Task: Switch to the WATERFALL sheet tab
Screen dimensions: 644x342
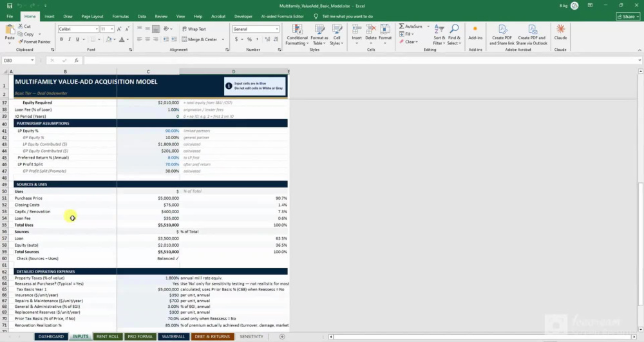Action: [x=173, y=337]
